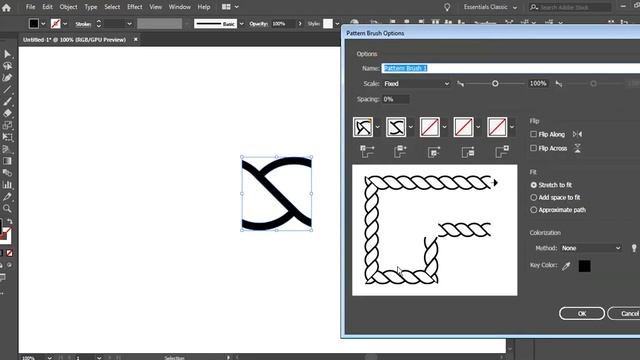Enable the Flip Across checkbox
This screenshot has width=640, height=360.
point(533,148)
